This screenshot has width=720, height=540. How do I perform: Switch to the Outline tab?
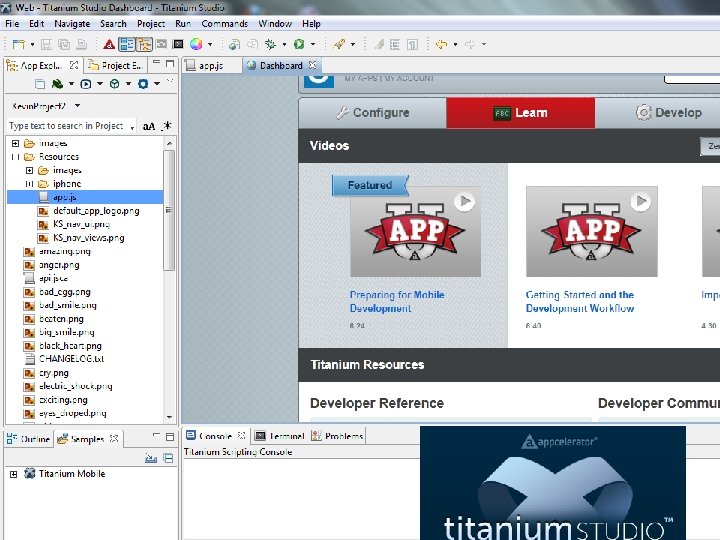pos(29,439)
